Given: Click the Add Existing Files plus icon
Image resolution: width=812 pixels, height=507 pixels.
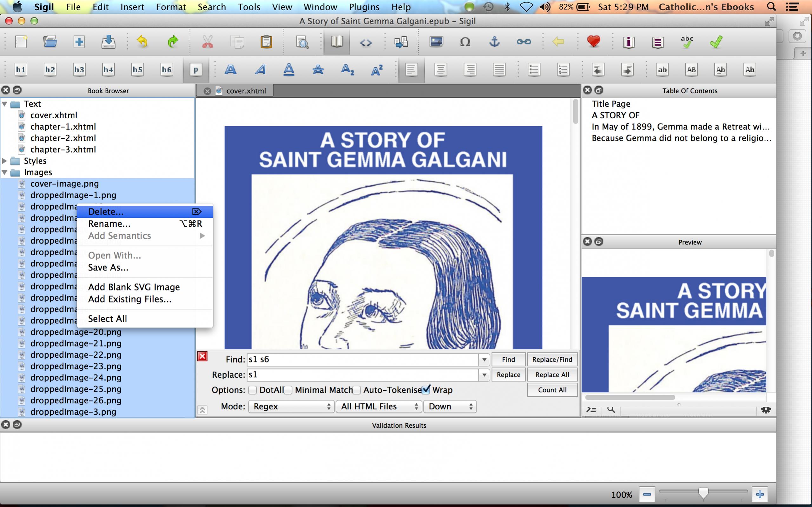Looking at the screenshot, I should click(79, 42).
